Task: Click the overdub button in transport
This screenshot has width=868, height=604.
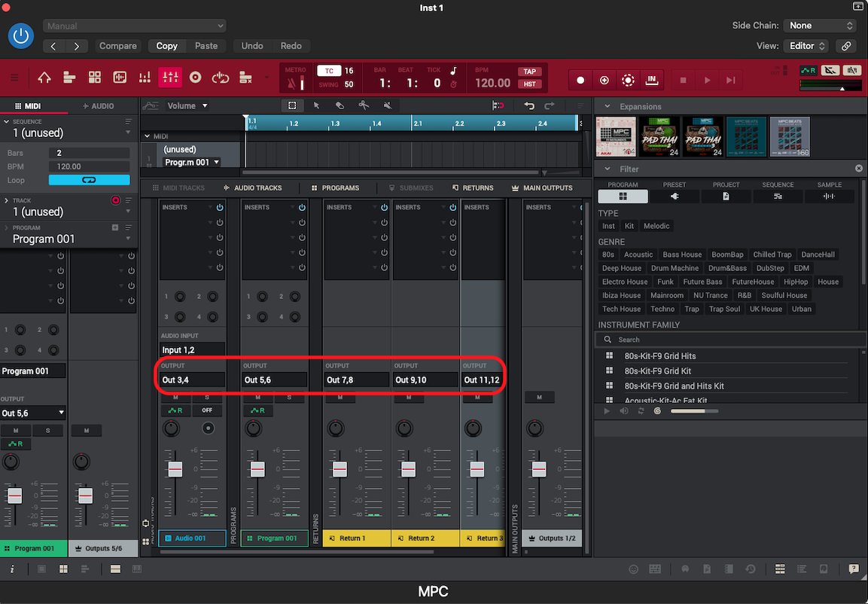Action: pyautogui.click(x=604, y=81)
